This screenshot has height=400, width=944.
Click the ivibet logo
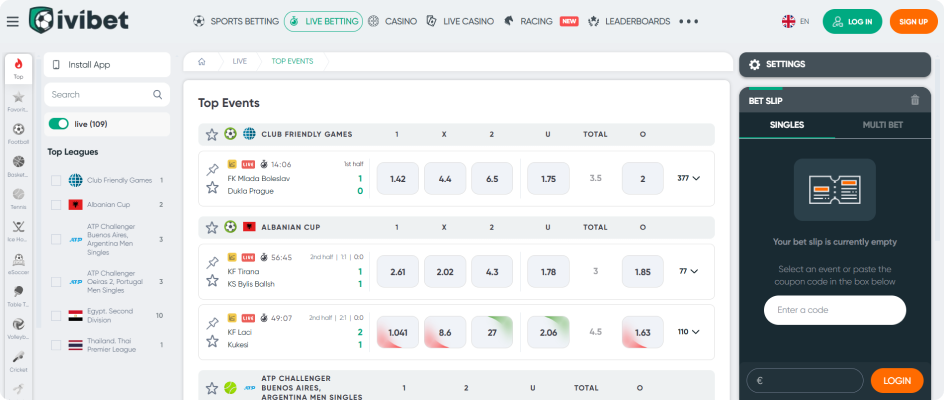coord(79,21)
